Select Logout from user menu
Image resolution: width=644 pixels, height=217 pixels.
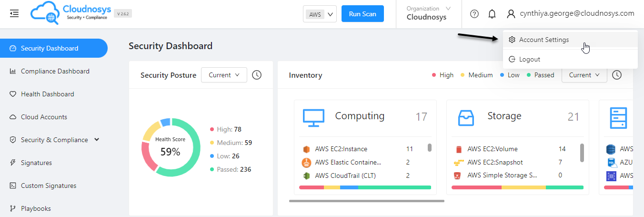570,60
